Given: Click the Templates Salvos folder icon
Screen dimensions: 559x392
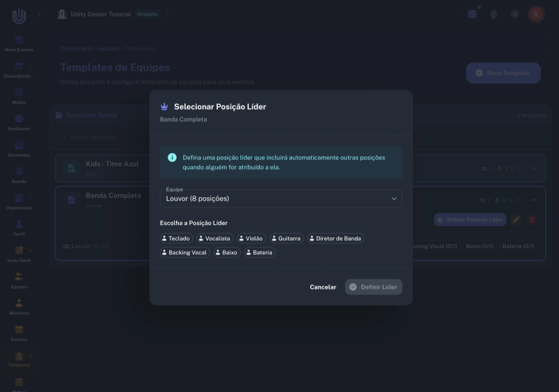Looking at the screenshot, I should 59,115.
